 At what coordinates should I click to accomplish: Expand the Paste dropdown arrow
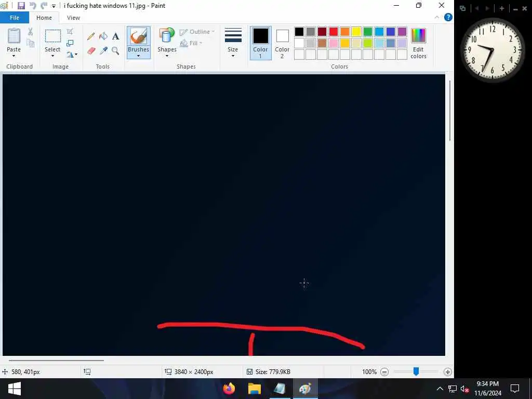[14, 56]
